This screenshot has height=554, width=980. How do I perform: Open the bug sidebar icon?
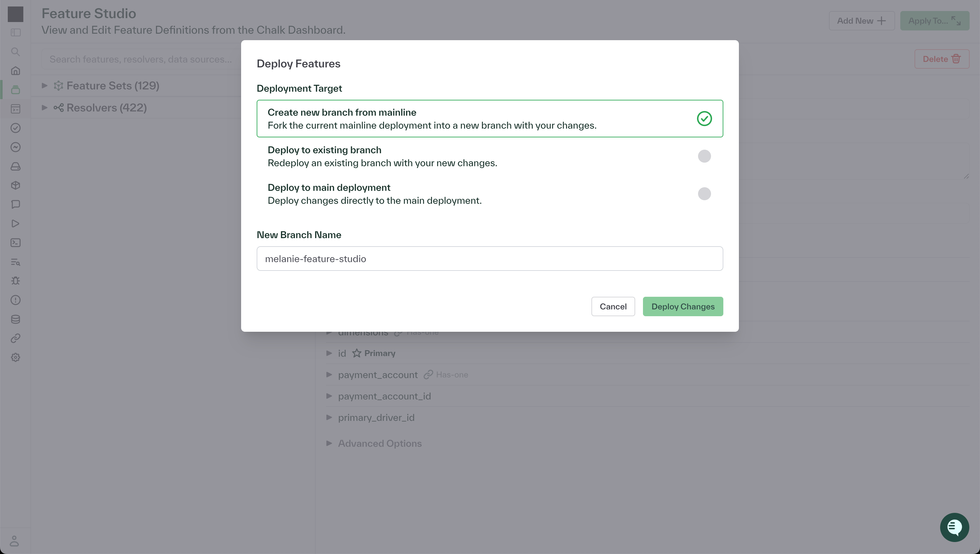coord(16,281)
